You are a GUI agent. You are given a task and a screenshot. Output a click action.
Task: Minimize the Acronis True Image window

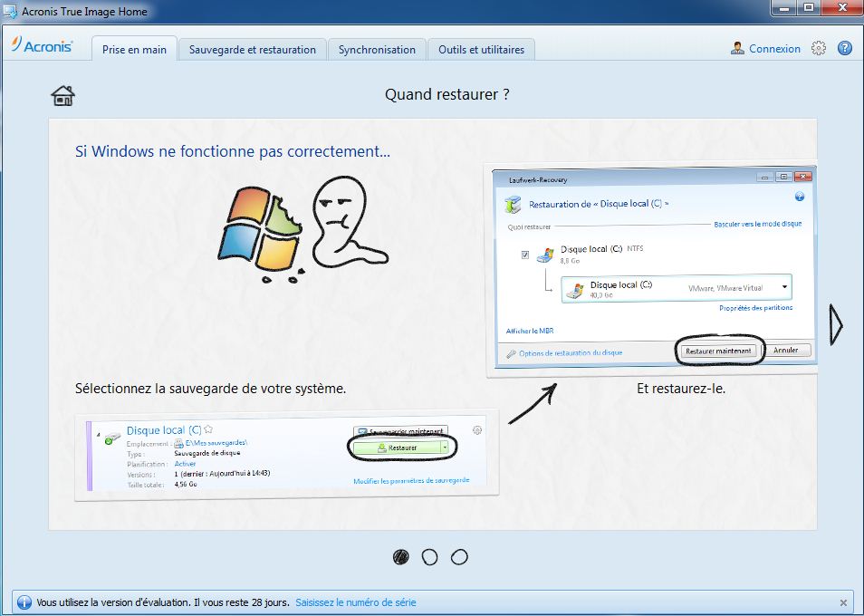click(784, 8)
